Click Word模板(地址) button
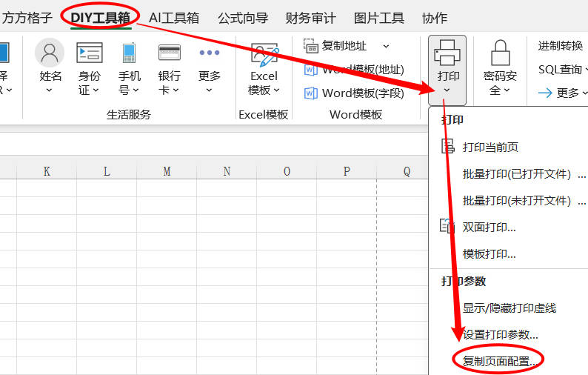This screenshot has width=588, height=375. point(355,70)
